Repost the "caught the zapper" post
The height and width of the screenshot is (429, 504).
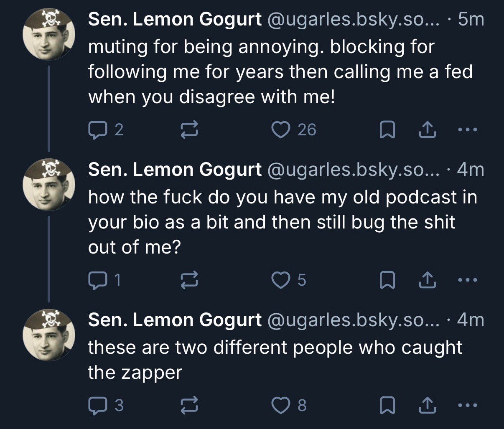[188, 405]
